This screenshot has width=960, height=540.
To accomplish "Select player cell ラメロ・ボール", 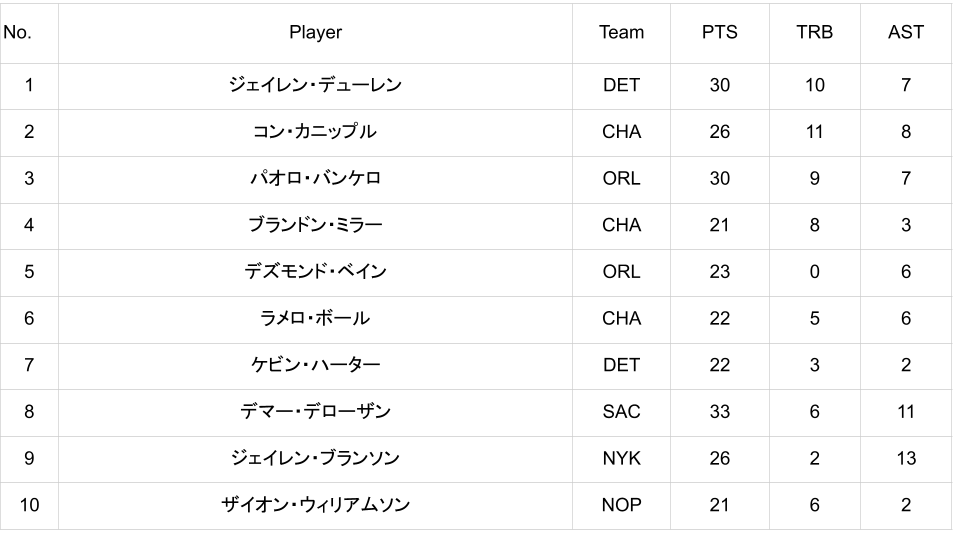I will click(x=315, y=320).
